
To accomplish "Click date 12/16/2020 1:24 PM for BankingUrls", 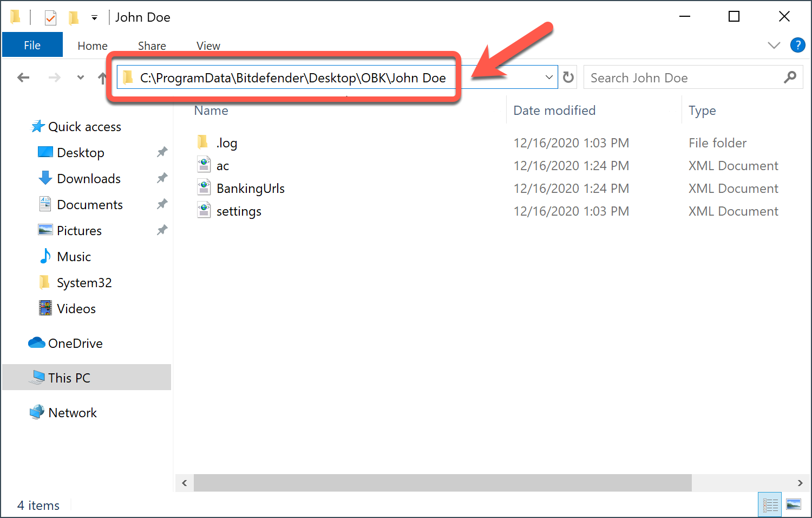I will pyautogui.click(x=571, y=189).
